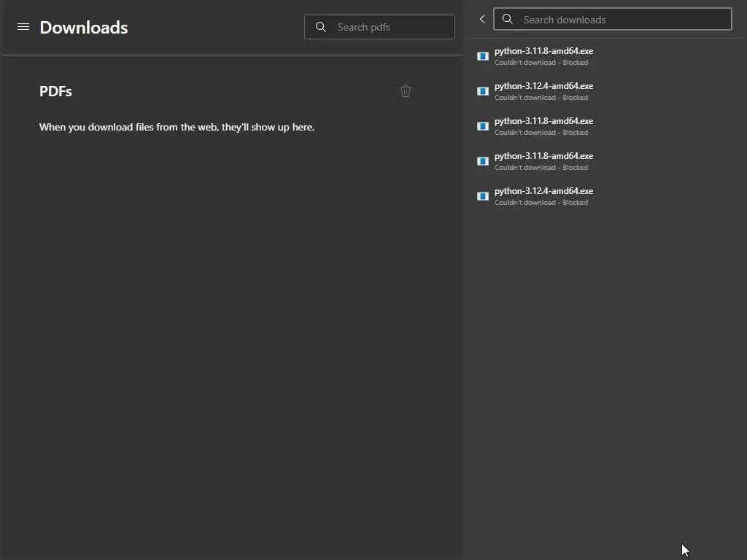This screenshot has height=560, width=747.
Task: Go back using the chevron arrow
Action: (x=482, y=19)
